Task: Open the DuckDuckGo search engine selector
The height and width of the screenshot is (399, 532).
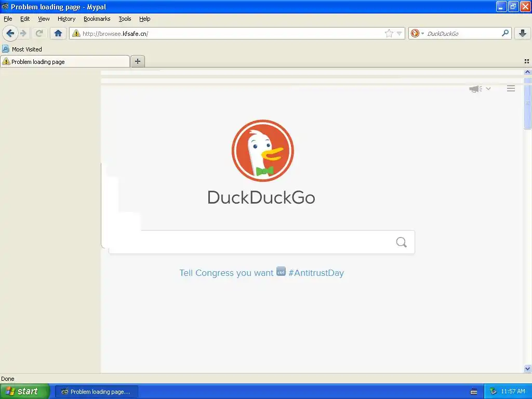Action: [417, 33]
